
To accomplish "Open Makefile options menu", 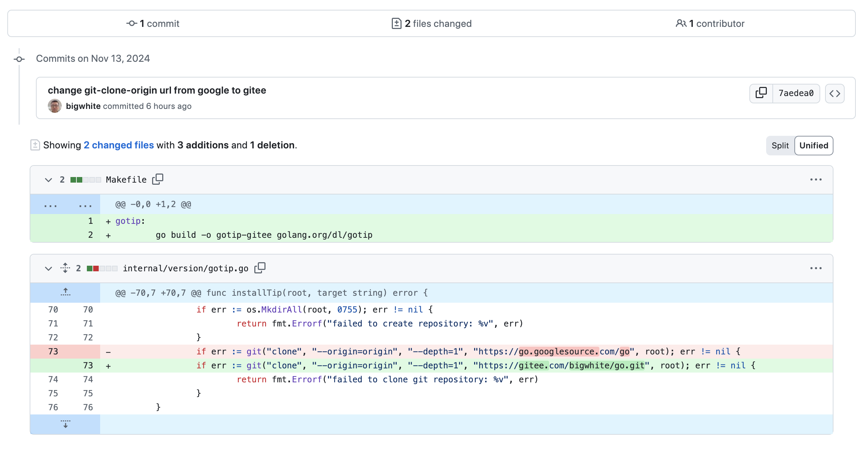I will coord(816,179).
